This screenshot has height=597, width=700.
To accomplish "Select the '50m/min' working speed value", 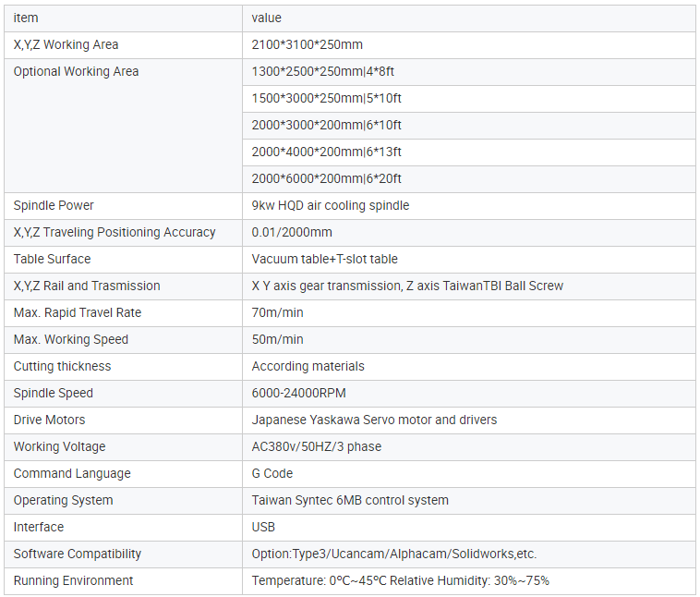I will pos(277,339).
